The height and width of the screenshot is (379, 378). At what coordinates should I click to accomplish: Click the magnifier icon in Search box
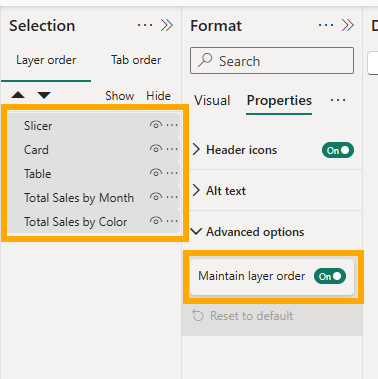205,60
